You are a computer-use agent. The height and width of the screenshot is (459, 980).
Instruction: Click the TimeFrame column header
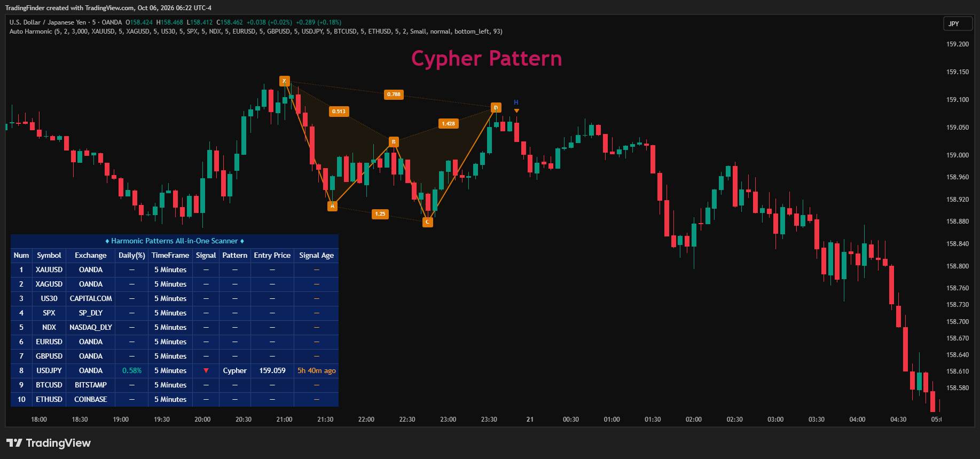tap(170, 256)
